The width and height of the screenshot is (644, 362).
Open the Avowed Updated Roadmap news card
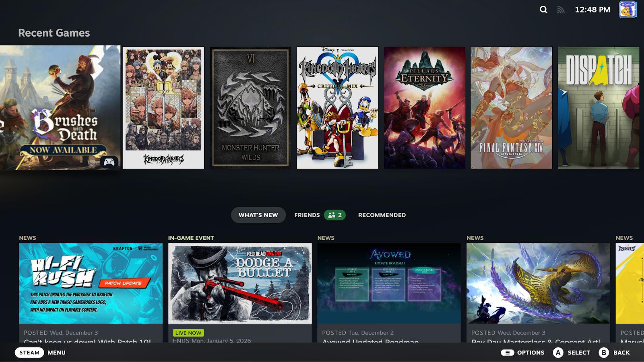[x=388, y=286]
